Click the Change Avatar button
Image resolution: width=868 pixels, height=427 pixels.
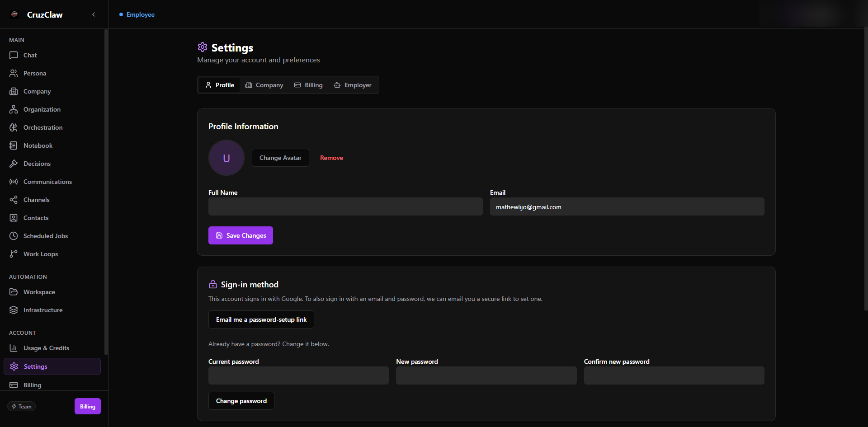[x=280, y=158]
